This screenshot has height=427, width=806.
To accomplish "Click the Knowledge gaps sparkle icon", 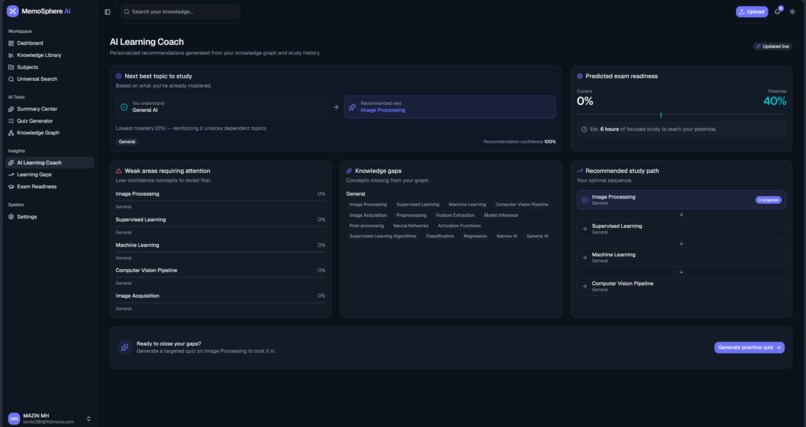I will (349, 171).
